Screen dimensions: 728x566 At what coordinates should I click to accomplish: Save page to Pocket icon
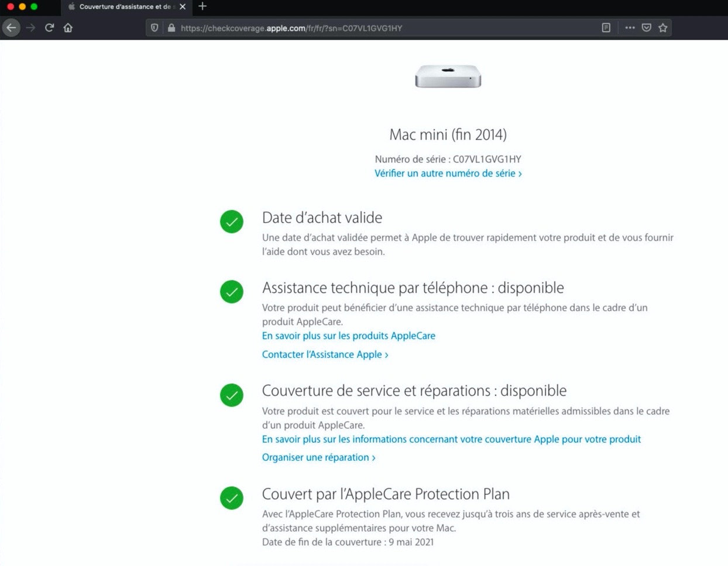[x=647, y=27]
